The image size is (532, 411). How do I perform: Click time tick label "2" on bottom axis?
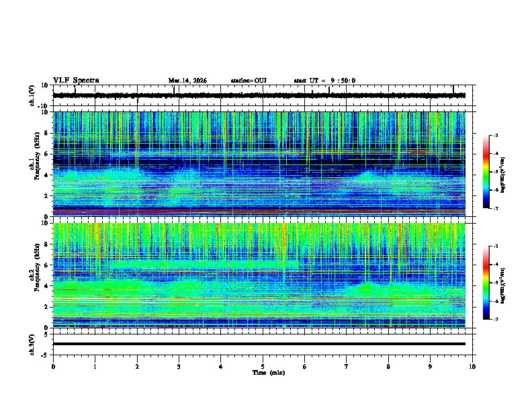pyautogui.click(x=137, y=367)
